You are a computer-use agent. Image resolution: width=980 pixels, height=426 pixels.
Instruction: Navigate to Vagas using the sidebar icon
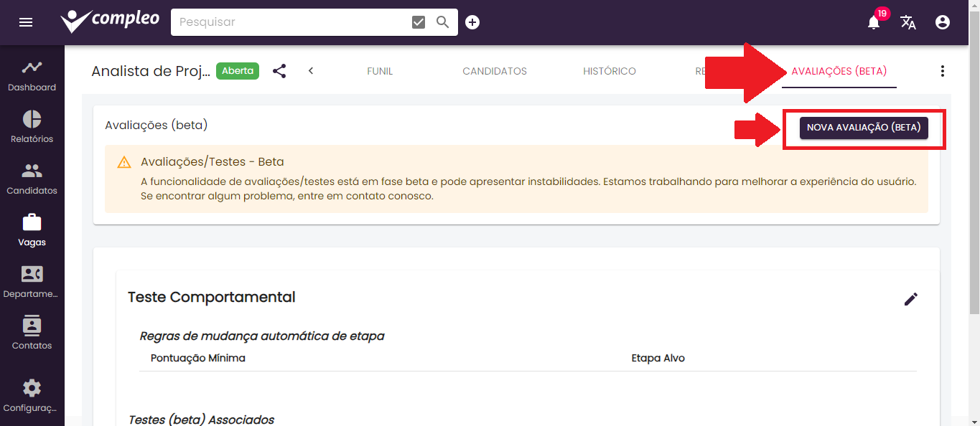coord(32,229)
